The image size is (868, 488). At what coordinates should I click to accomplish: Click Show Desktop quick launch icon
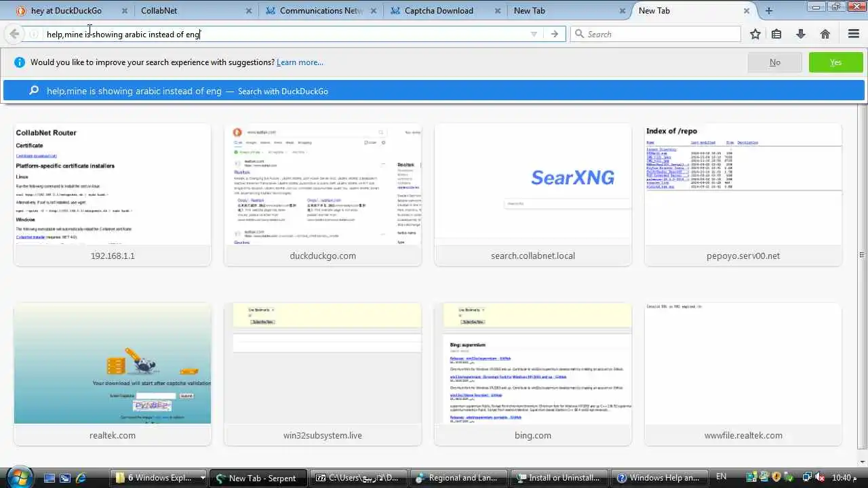(50, 478)
